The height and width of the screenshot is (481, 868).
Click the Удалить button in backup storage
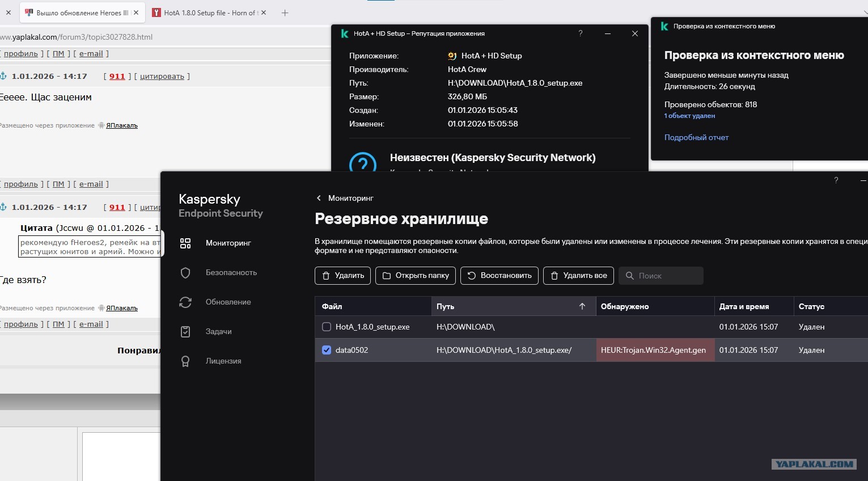click(342, 276)
